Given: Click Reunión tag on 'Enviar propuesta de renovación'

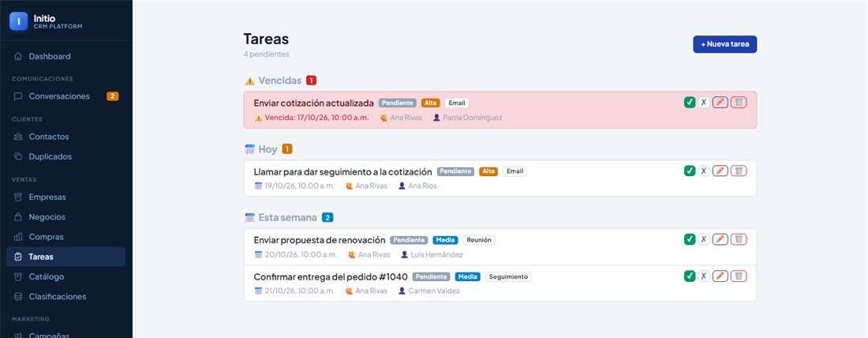Looking at the screenshot, I should 479,241.
